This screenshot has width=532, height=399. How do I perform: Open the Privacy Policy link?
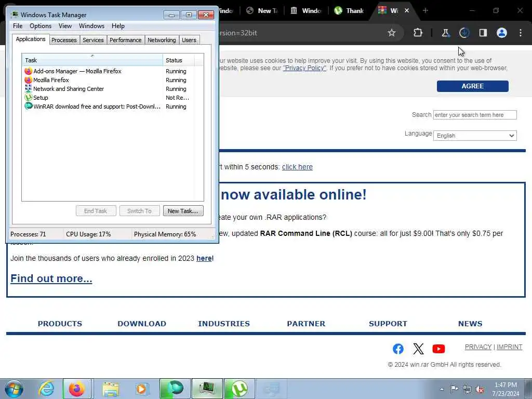(x=304, y=68)
